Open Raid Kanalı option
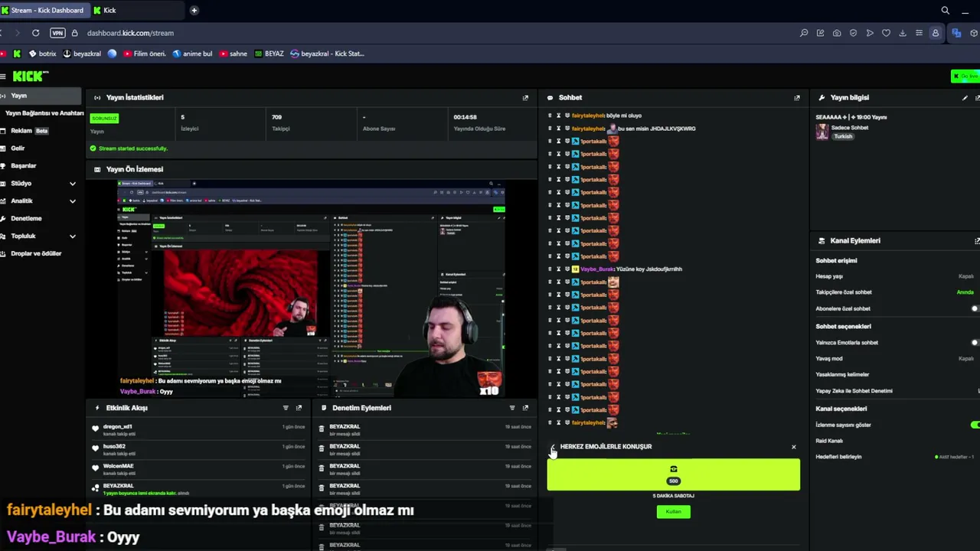Image resolution: width=980 pixels, height=551 pixels. [x=829, y=441]
